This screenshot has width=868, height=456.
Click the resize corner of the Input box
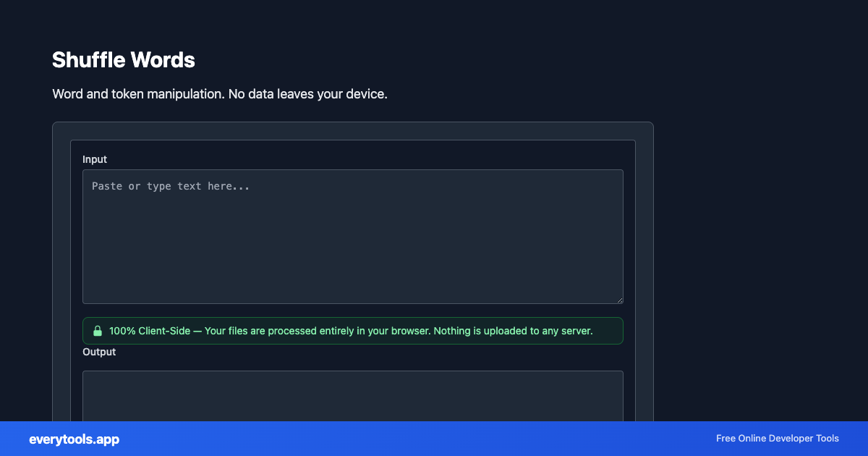619,298
